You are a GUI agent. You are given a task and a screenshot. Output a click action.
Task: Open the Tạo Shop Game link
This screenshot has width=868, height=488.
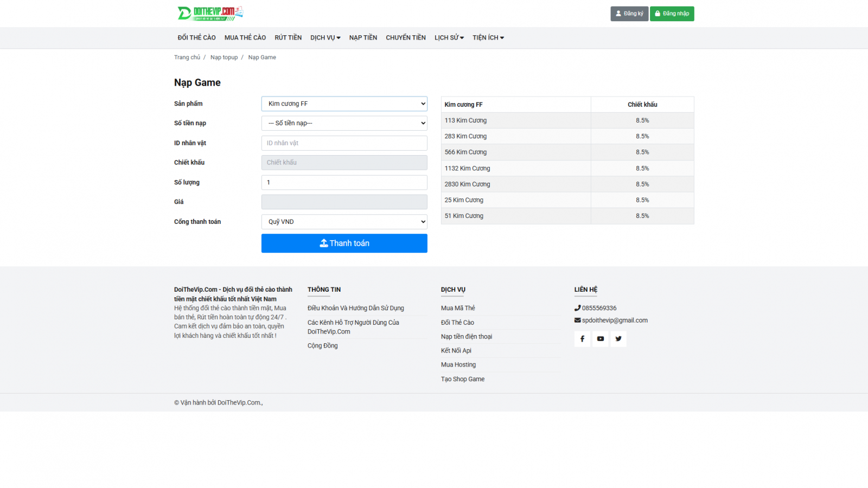pyautogui.click(x=463, y=379)
